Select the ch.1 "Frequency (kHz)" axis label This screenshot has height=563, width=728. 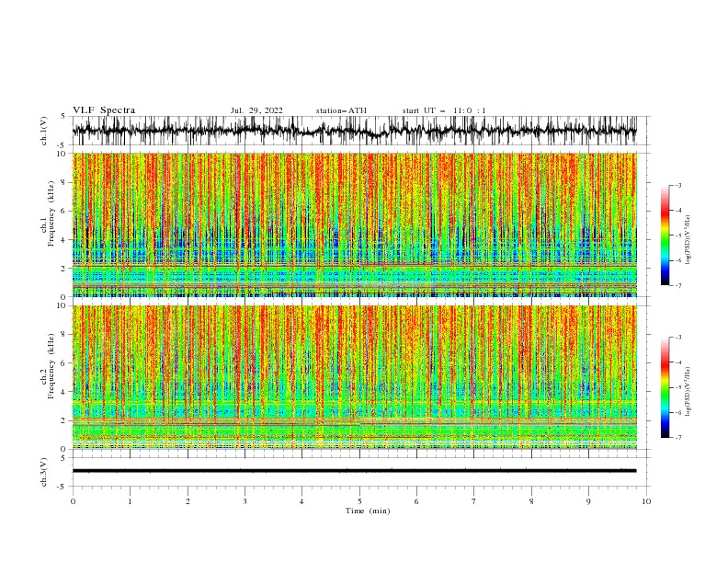pyautogui.click(x=51, y=213)
